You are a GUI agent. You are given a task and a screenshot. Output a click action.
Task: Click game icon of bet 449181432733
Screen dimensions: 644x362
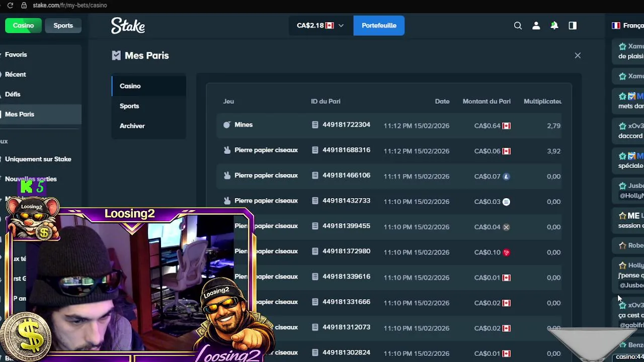[x=227, y=201]
